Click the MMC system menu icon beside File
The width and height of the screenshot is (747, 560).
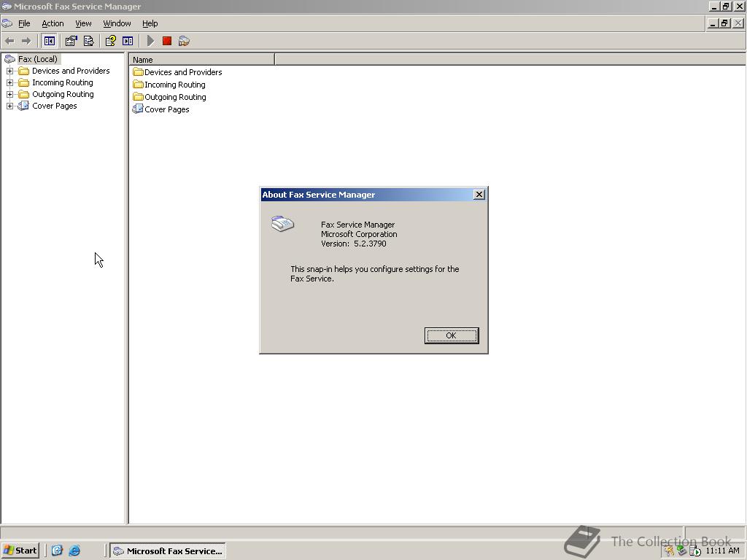click(7, 23)
